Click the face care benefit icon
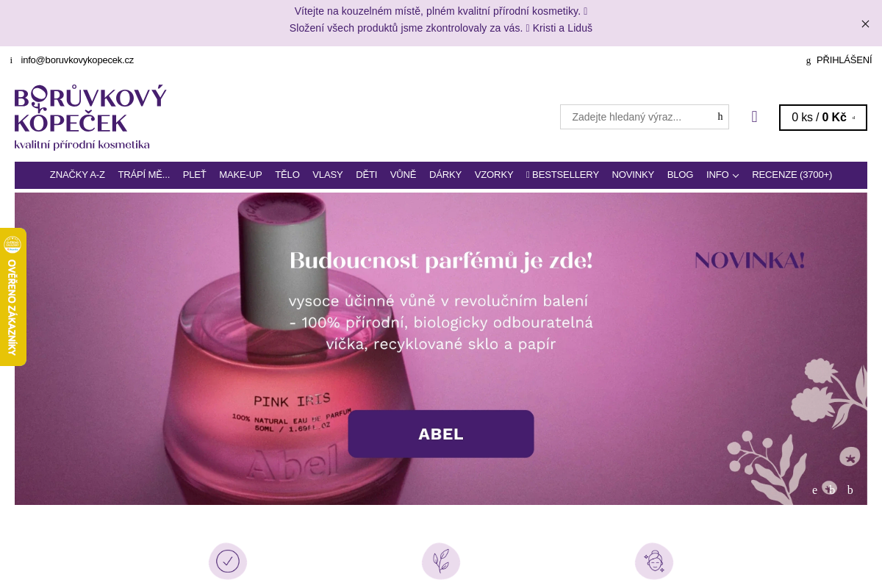882x588 pixels. point(654,562)
